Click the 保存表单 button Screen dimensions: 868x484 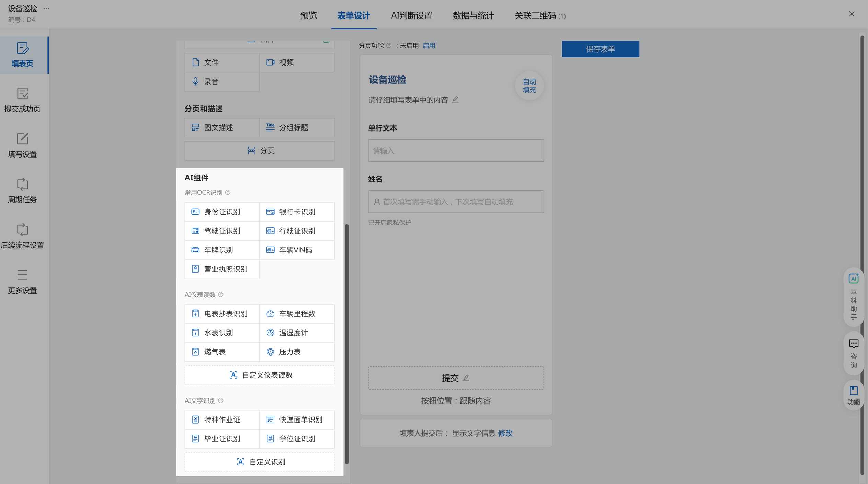pyautogui.click(x=600, y=49)
